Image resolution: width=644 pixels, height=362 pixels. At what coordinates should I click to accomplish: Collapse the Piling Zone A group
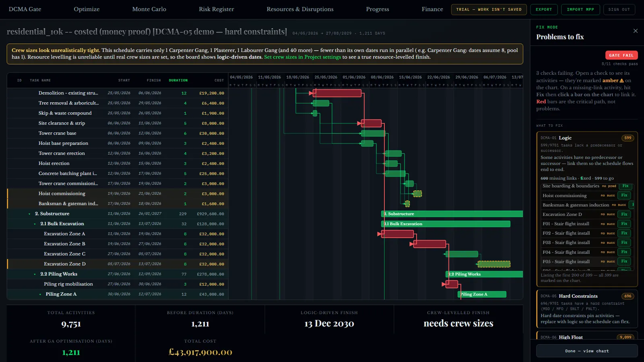coord(40,294)
